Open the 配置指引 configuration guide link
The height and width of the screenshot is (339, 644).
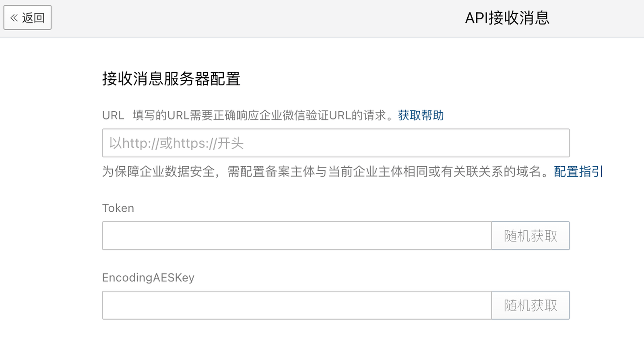[578, 172]
